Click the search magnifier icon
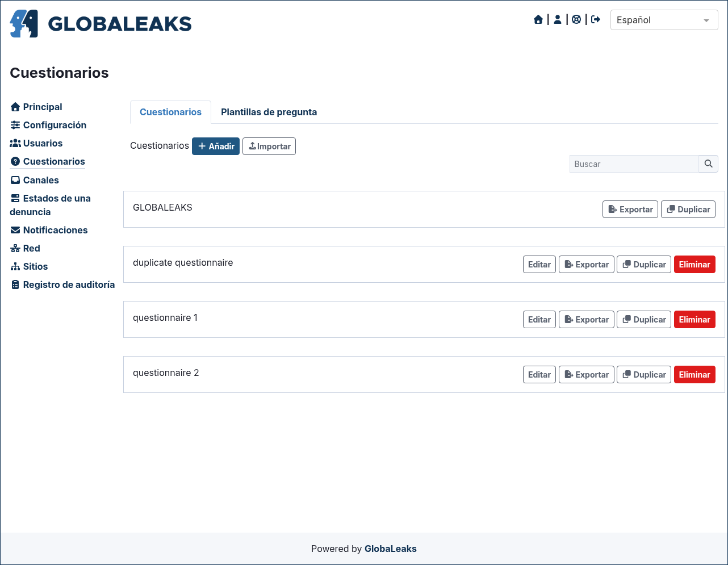Image resolution: width=728 pixels, height=565 pixels. [x=708, y=164]
